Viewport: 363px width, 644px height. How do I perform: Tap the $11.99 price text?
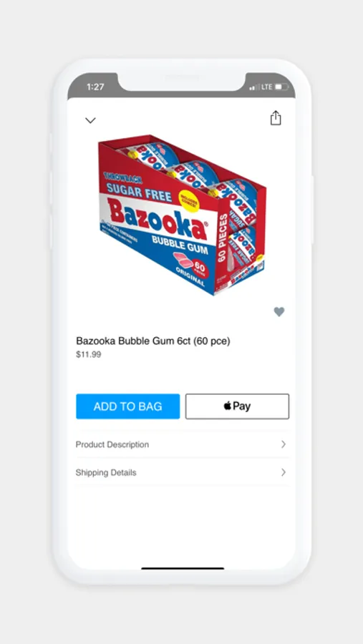point(88,354)
